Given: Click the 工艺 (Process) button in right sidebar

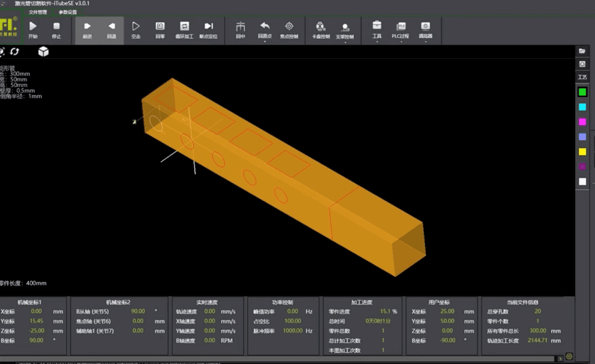Looking at the screenshot, I should [582, 77].
